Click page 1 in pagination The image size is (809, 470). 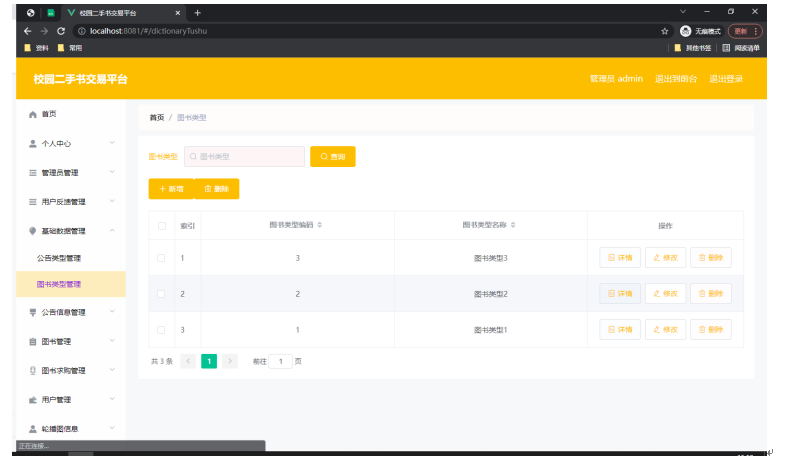tap(209, 361)
